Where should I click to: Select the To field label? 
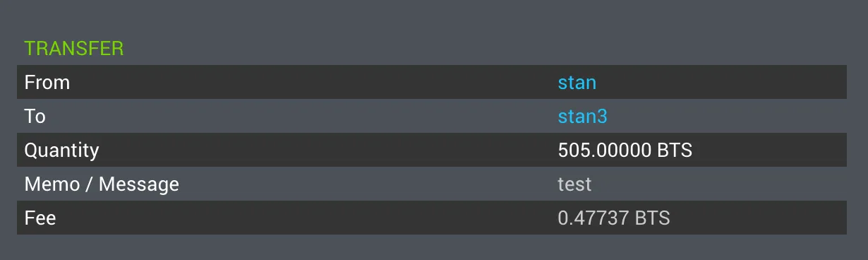(35, 117)
